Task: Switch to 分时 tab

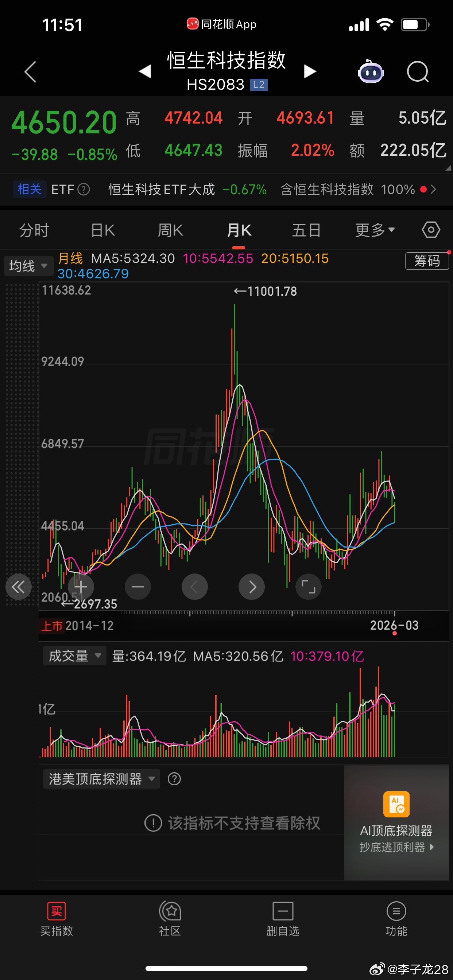Action: tap(34, 230)
